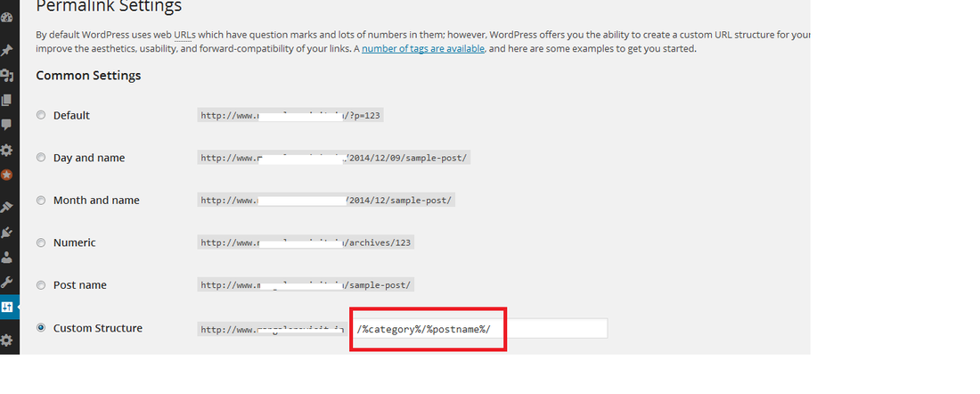Click the gear icon below Comments
This screenshot has height=394, width=980.
pos(6,151)
